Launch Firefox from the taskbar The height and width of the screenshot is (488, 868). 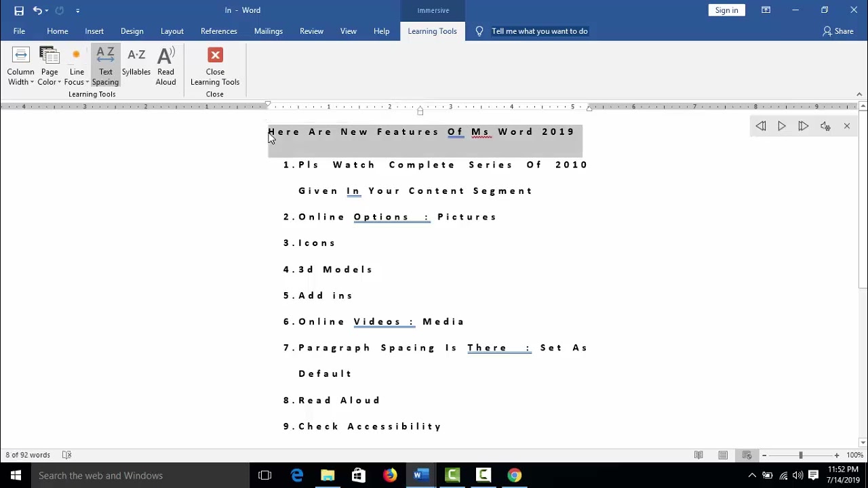pyautogui.click(x=390, y=475)
